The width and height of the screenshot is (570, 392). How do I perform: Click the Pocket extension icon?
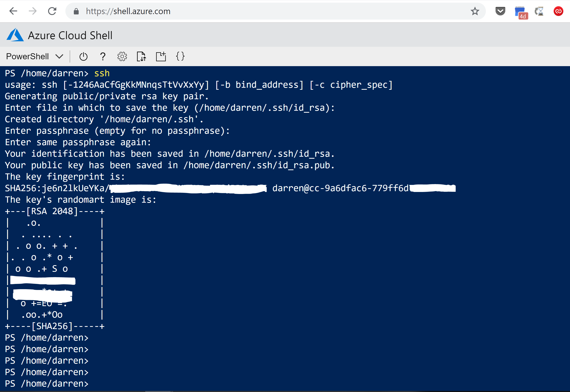[500, 11]
